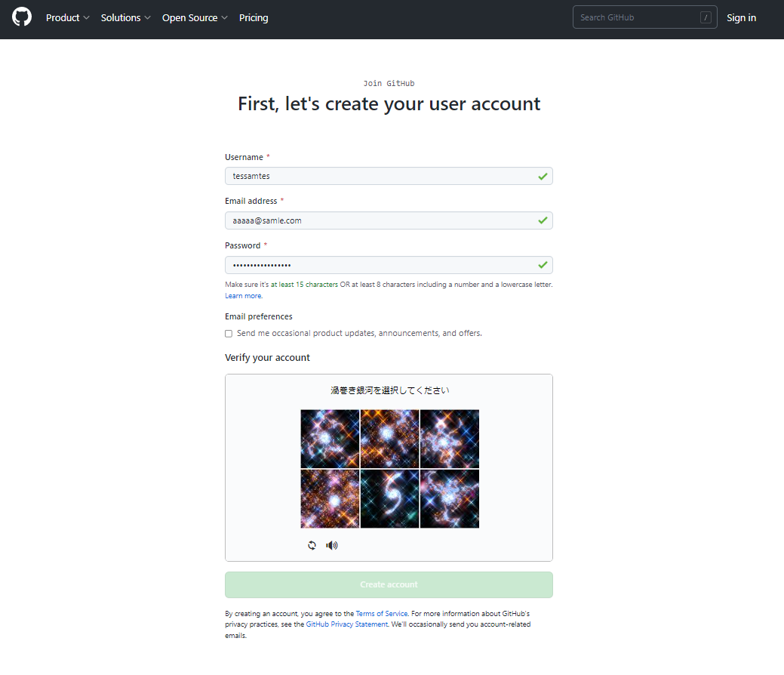Image resolution: width=784 pixels, height=675 pixels.
Task: Select the top-left galaxy captcha image
Action: click(330, 439)
